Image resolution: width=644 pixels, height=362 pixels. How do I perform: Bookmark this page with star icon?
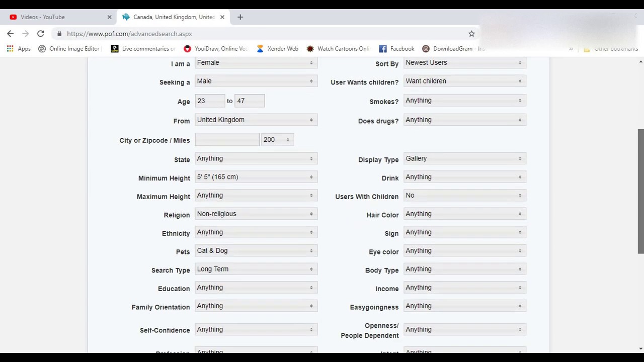click(x=471, y=34)
